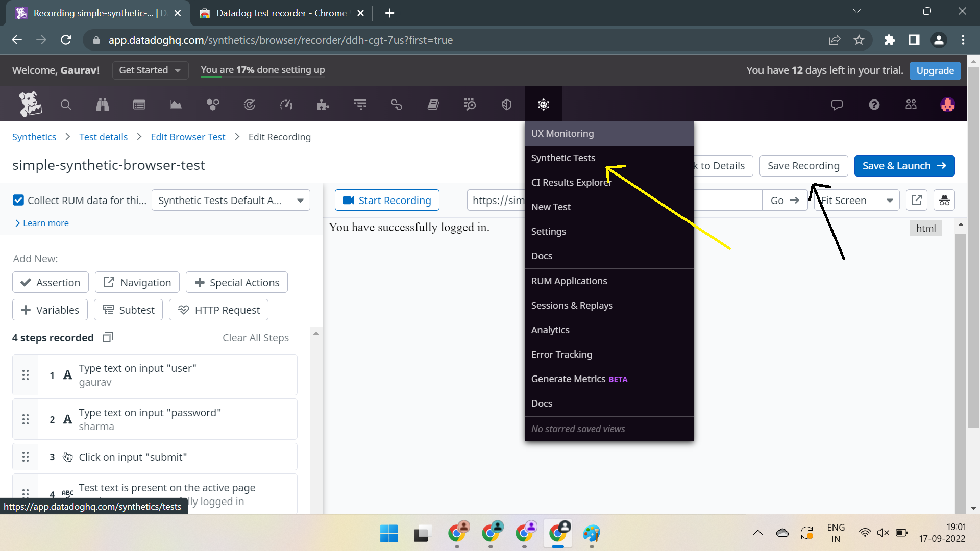
Task: Click the Datadog dog logo
Action: click(30, 104)
